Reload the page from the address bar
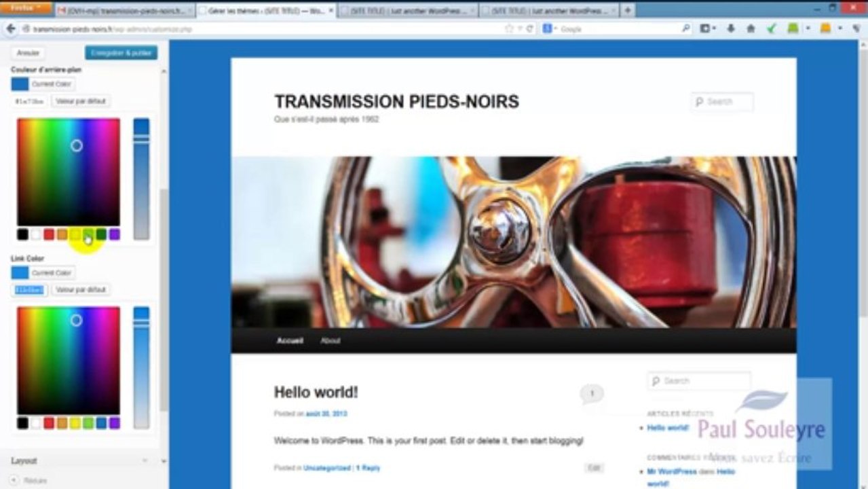The width and height of the screenshot is (868, 489). [530, 29]
